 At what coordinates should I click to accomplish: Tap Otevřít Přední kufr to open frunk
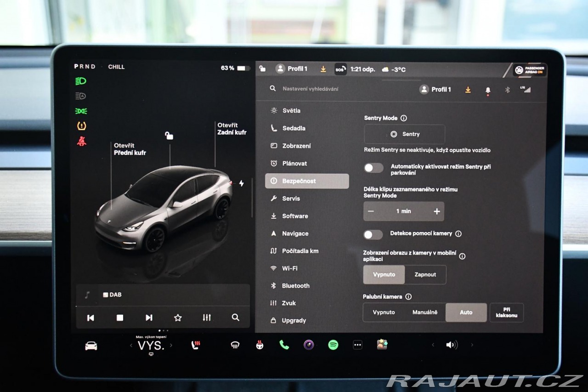130,149
